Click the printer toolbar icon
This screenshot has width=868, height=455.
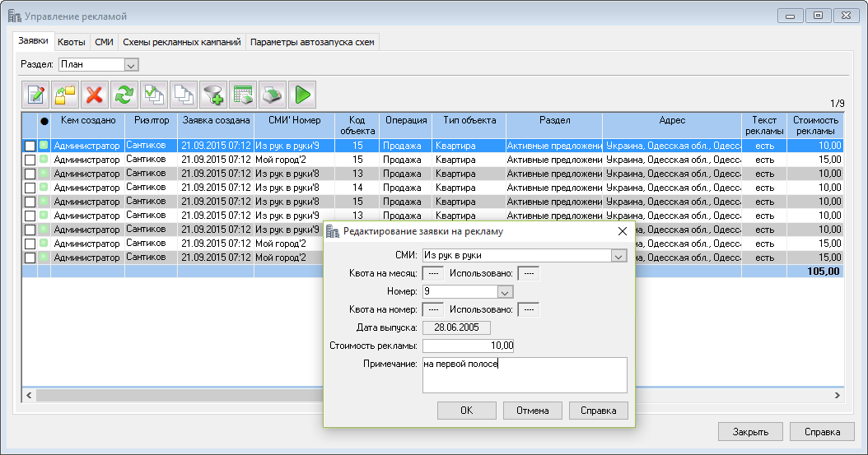(x=273, y=95)
